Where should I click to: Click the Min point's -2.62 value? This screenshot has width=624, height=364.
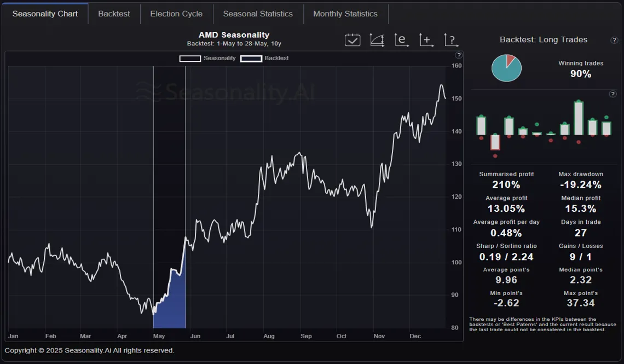[x=506, y=303]
